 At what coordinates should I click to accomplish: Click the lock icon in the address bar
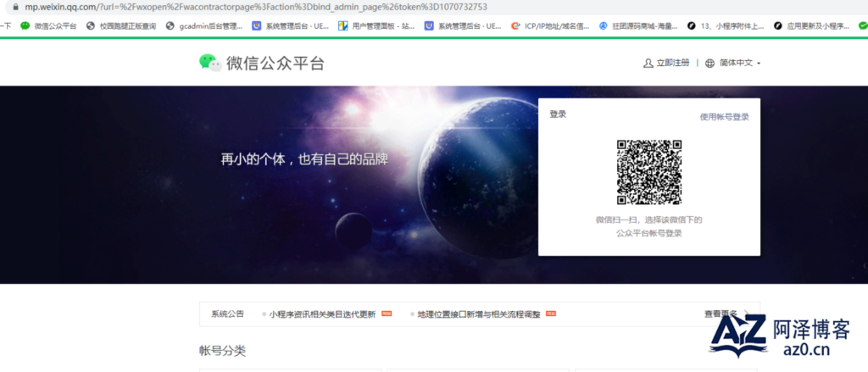pyautogui.click(x=15, y=7)
